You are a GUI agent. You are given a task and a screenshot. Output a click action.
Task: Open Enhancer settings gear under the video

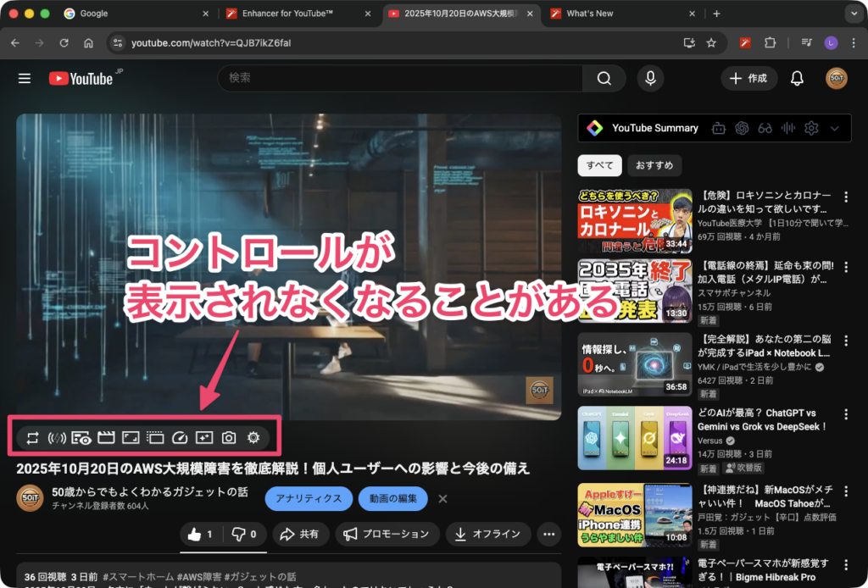[x=253, y=438]
